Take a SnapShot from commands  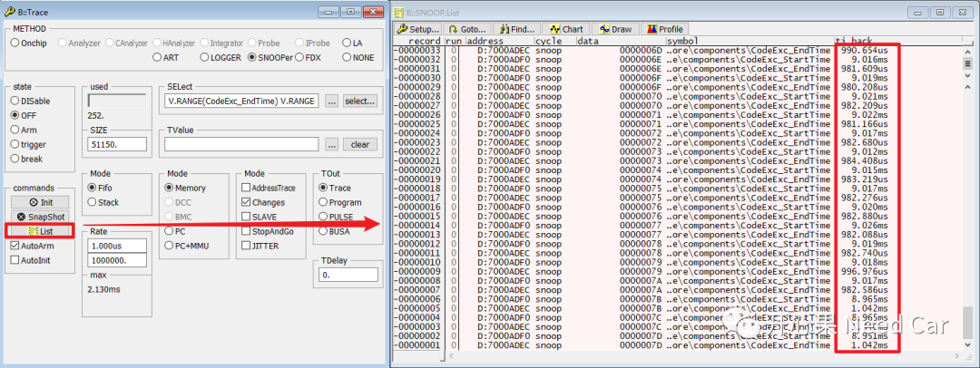click(x=39, y=217)
